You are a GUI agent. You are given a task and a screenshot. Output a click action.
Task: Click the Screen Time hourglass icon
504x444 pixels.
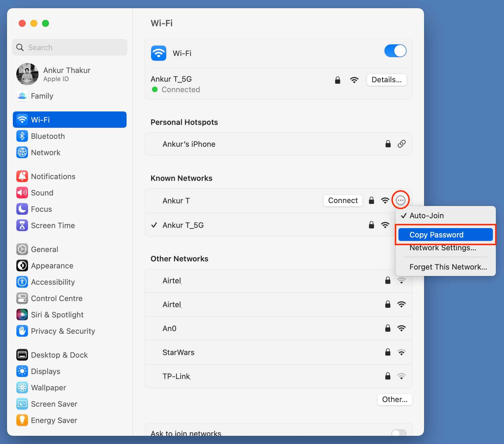[x=22, y=226]
